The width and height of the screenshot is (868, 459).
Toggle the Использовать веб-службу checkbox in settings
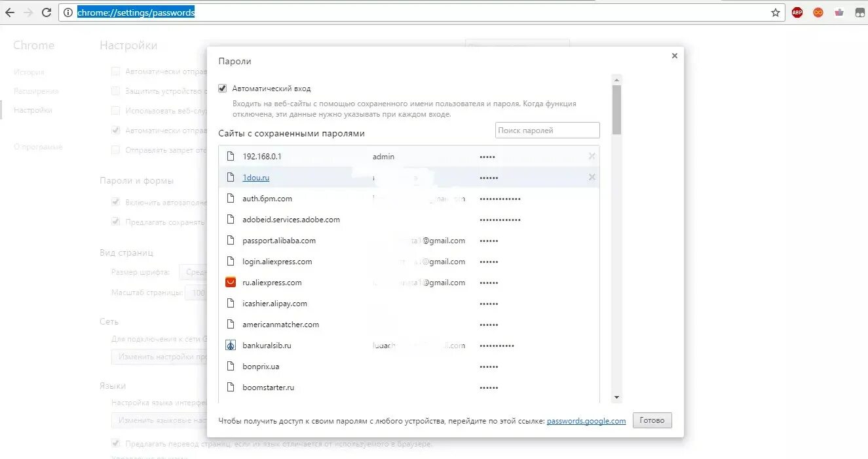[x=115, y=110]
